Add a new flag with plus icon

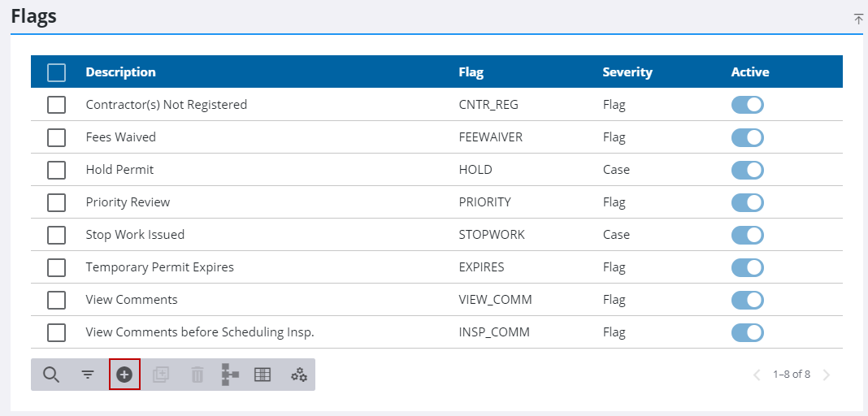[124, 375]
